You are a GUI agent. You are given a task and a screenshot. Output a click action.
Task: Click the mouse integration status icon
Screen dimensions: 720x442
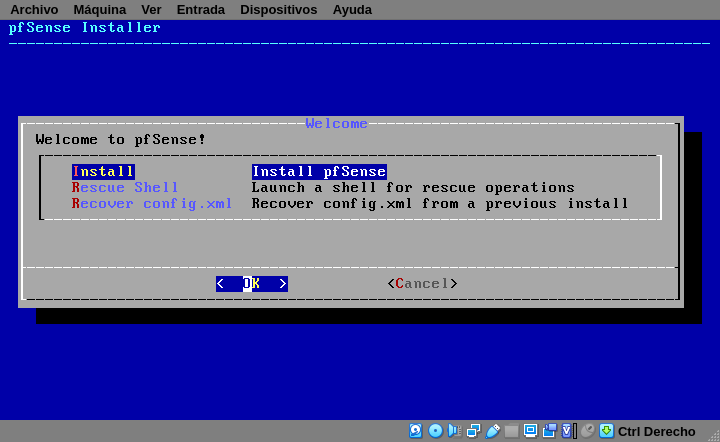588,431
